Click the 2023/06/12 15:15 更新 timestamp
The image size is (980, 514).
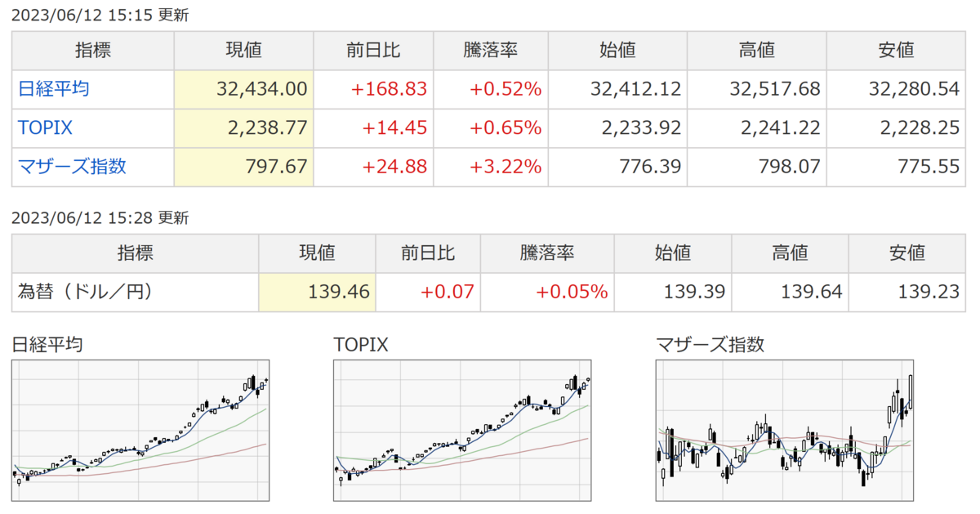tap(100, 16)
